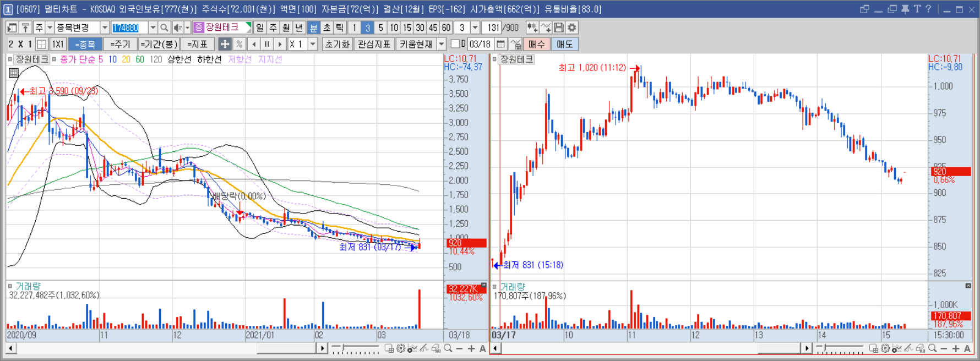Click the icon right of the calendar
The height and width of the screenshot is (361, 980).
tap(516, 44)
